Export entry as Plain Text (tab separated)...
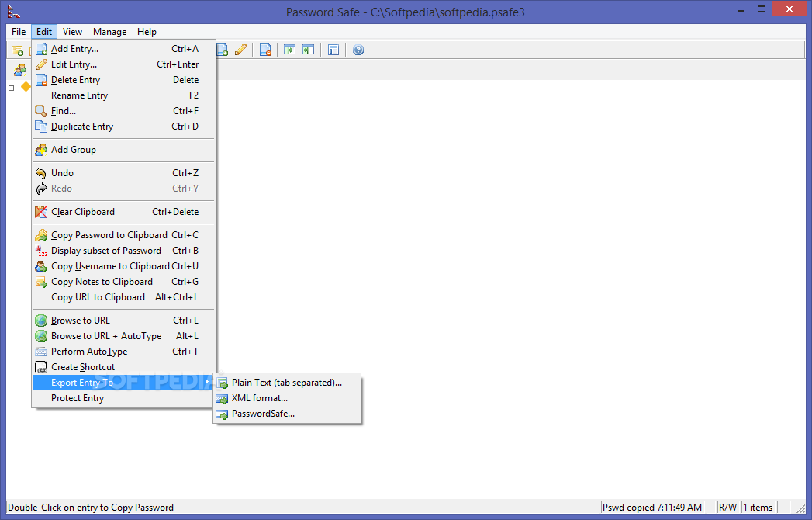812x520 pixels. (x=287, y=383)
